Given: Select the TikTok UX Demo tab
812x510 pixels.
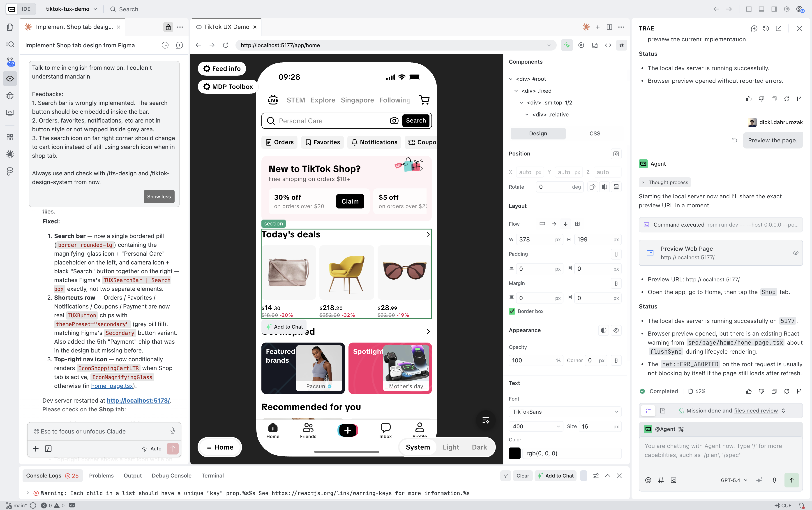Looking at the screenshot, I should (226, 27).
